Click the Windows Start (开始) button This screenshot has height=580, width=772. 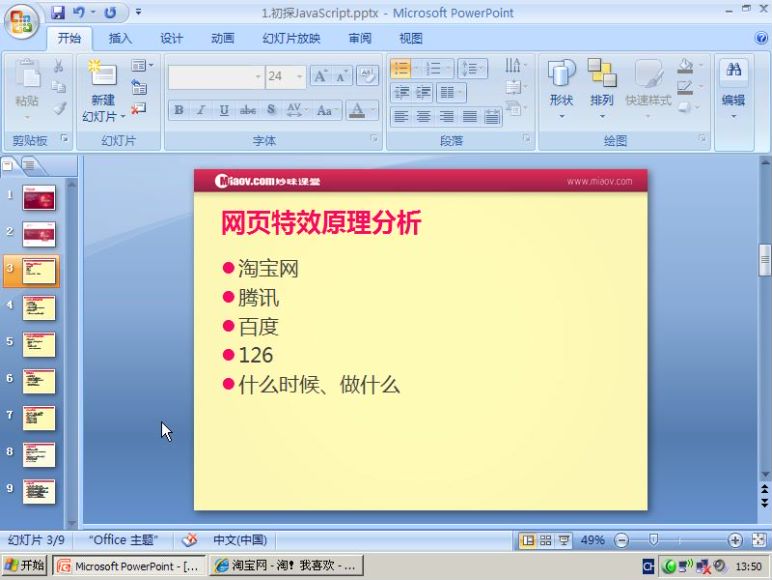point(25,566)
